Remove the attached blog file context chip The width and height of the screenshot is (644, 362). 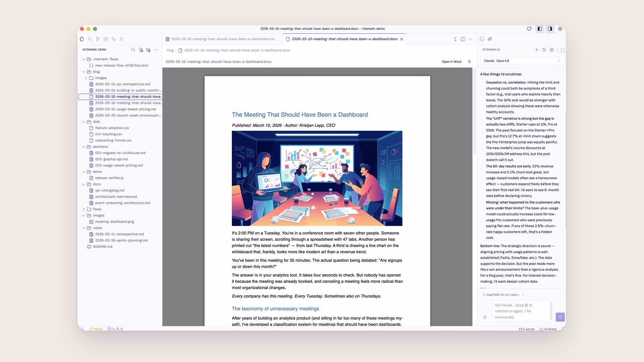point(523,295)
